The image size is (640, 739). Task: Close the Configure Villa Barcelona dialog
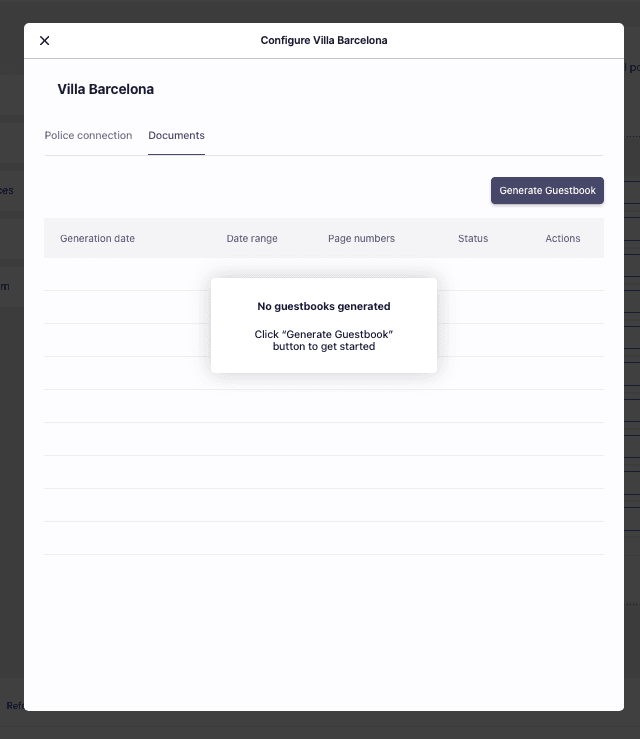click(x=44, y=41)
